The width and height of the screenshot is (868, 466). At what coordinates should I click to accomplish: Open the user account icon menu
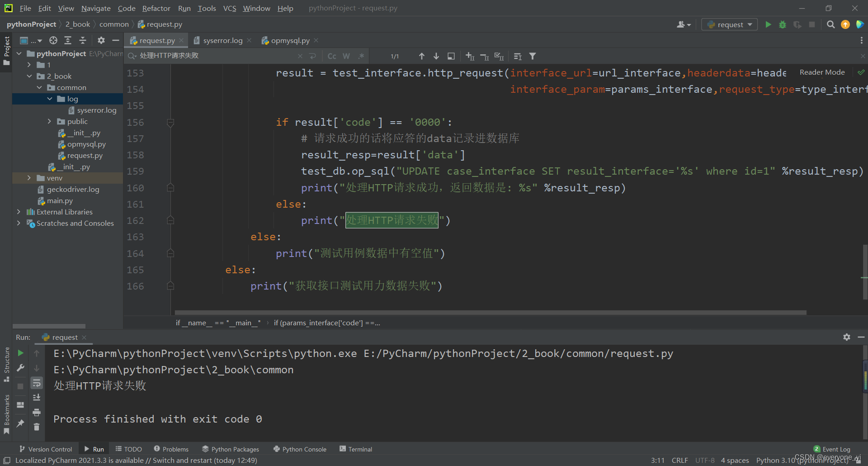point(684,24)
